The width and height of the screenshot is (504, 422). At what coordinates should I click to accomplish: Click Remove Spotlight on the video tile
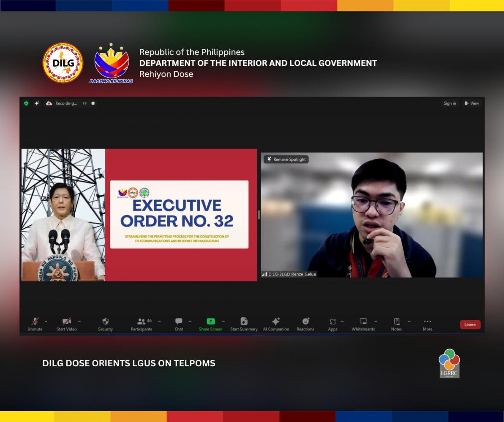[x=286, y=159]
